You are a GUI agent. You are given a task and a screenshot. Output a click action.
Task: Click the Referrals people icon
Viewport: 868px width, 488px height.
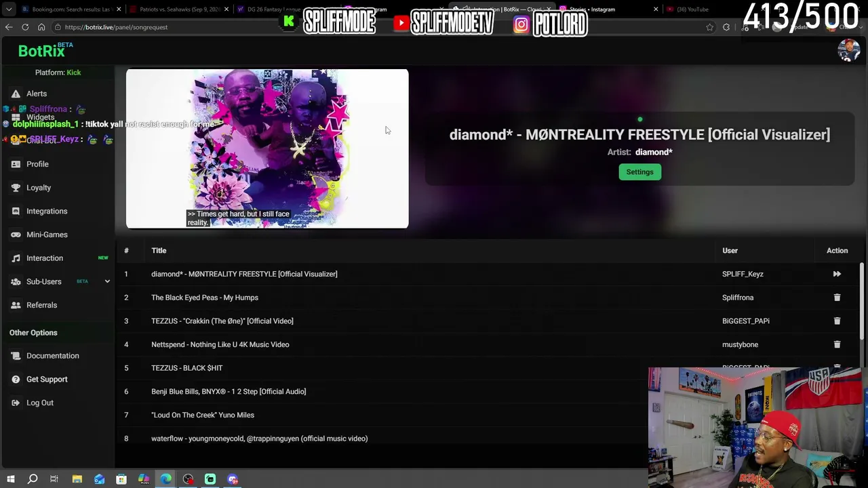coord(16,305)
